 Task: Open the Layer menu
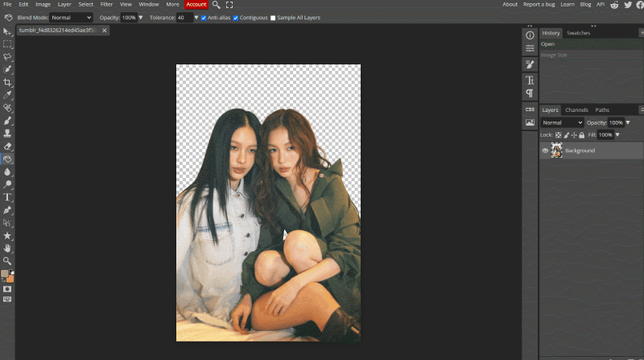tap(64, 5)
